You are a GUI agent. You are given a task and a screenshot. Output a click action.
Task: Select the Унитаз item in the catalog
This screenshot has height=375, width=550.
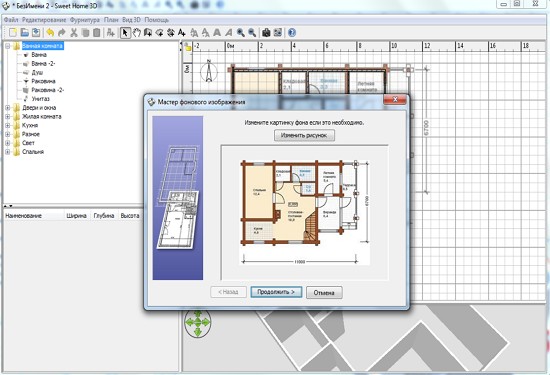coord(40,99)
